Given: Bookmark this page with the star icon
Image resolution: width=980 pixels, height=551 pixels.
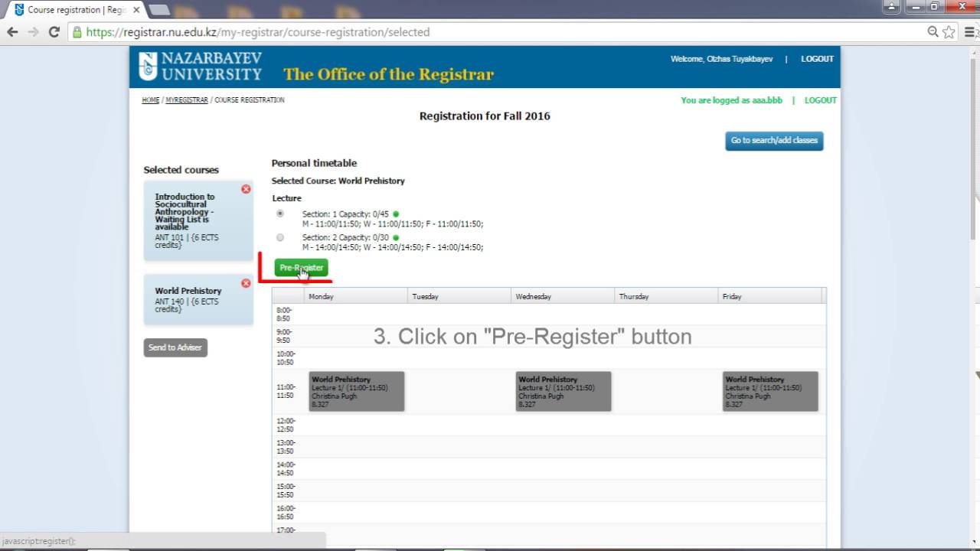Looking at the screenshot, I should [x=949, y=32].
